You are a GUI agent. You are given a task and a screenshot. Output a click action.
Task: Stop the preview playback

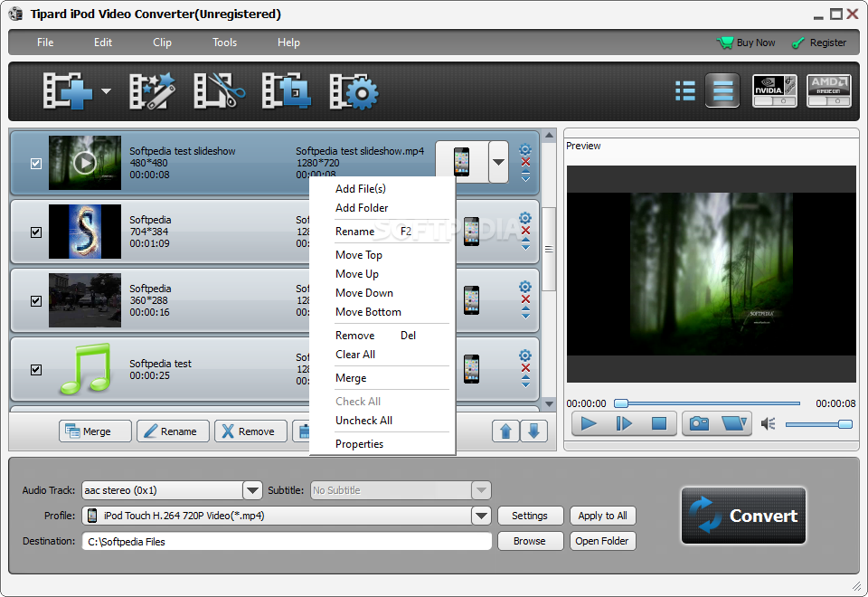coord(659,423)
